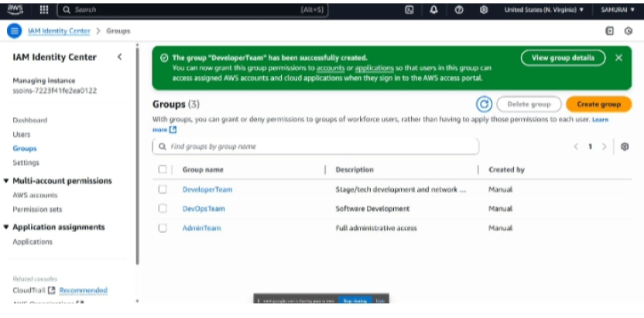The height and width of the screenshot is (318, 644).
Task: Click the View group details button
Action: (x=563, y=58)
